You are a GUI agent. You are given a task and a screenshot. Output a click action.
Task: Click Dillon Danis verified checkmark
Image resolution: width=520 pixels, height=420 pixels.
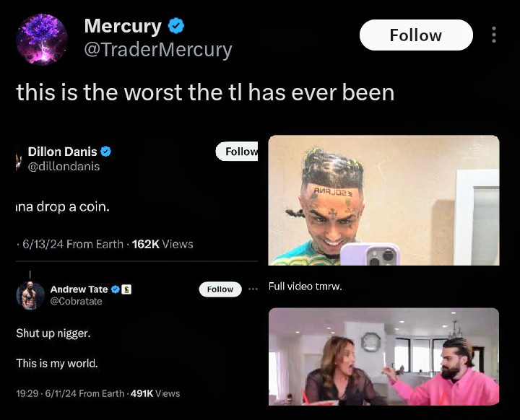tap(105, 152)
